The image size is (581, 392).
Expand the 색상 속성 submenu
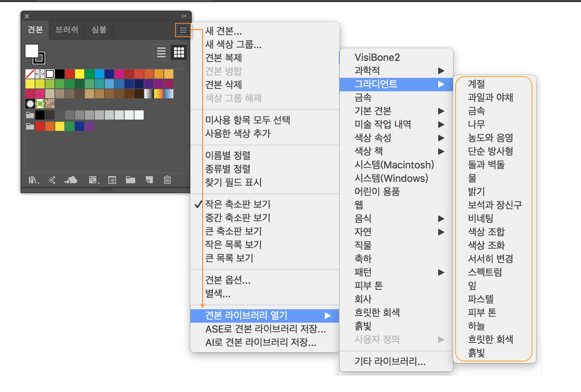[x=396, y=138]
